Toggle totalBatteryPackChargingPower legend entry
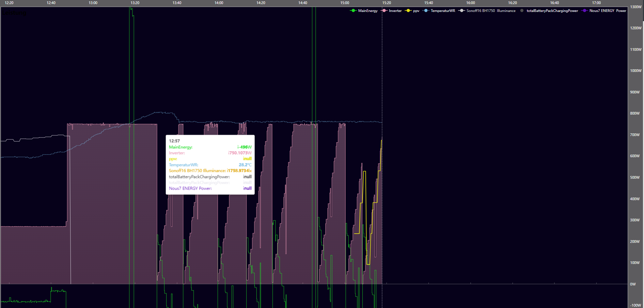The image size is (644, 308). tap(549, 11)
